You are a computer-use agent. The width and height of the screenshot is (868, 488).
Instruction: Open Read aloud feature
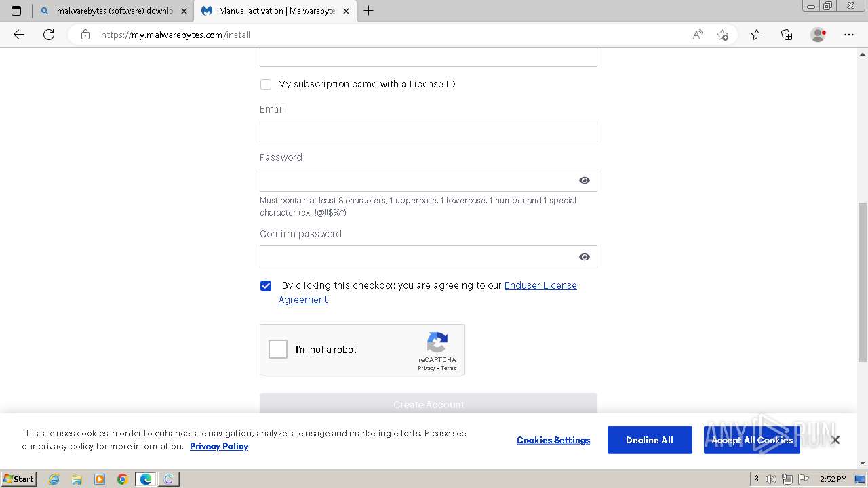click(x=698, y=35)
